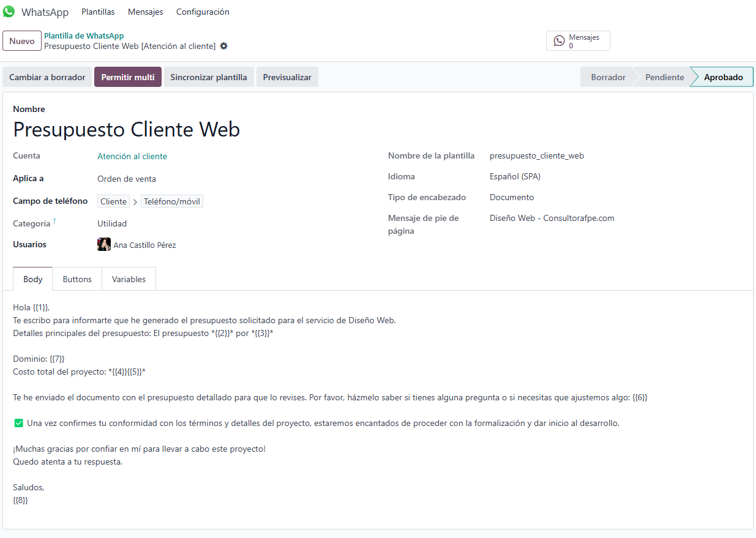Click the Nuevo button
Image resolution: width=756 pixels, height=538 pixels.
[x=22, y=41]
